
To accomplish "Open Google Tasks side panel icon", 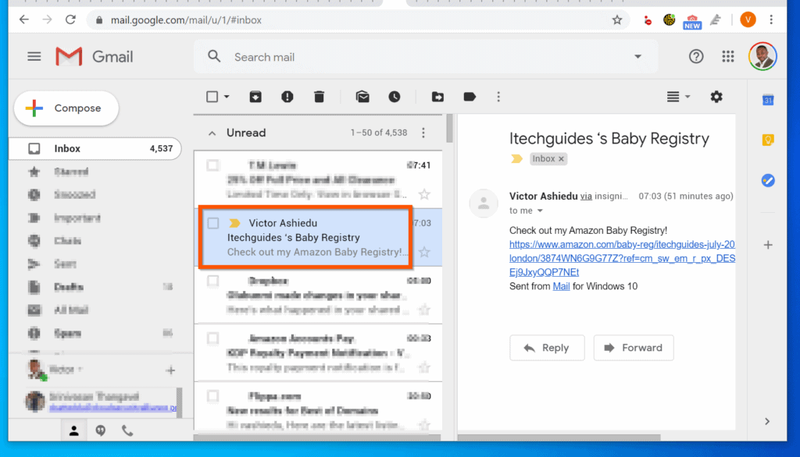I will tap(768, 180).
